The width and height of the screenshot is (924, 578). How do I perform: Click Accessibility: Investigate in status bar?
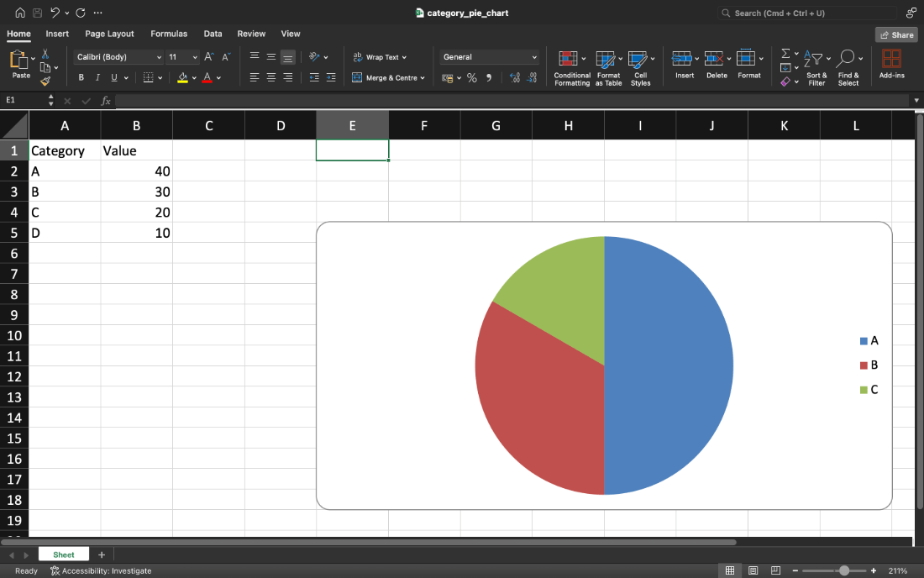[101, 570]
